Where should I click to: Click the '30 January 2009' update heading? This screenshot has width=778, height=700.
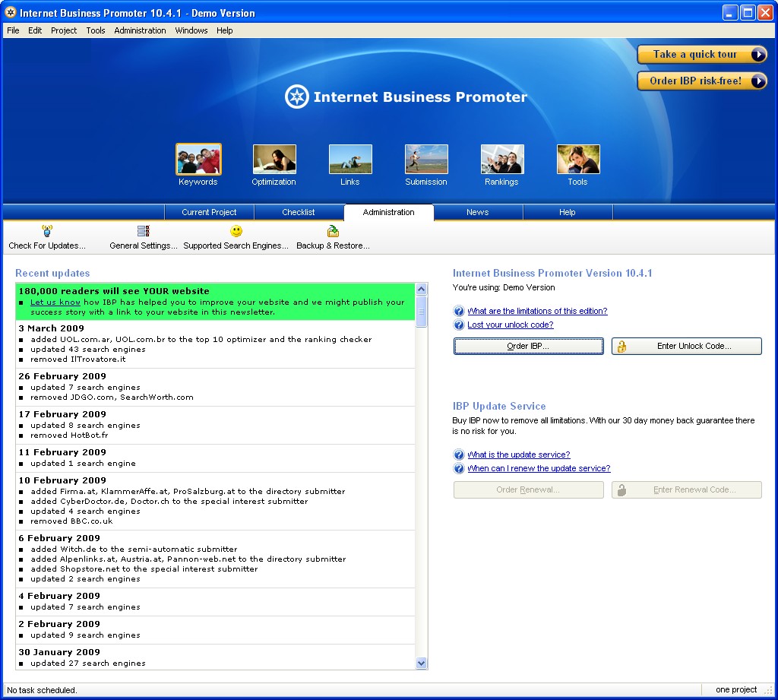click(59, 652)
